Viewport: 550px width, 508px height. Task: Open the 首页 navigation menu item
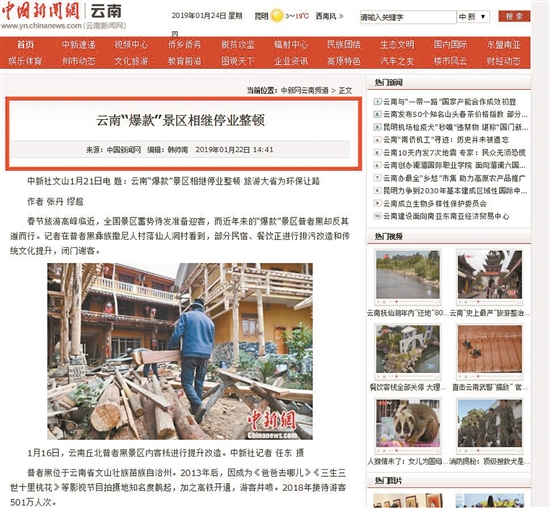(26, 45)
